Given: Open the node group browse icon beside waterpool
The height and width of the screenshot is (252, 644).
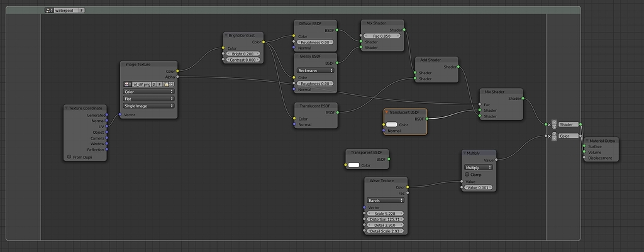Looking at the screenshot, I should (x=49, y=10).
